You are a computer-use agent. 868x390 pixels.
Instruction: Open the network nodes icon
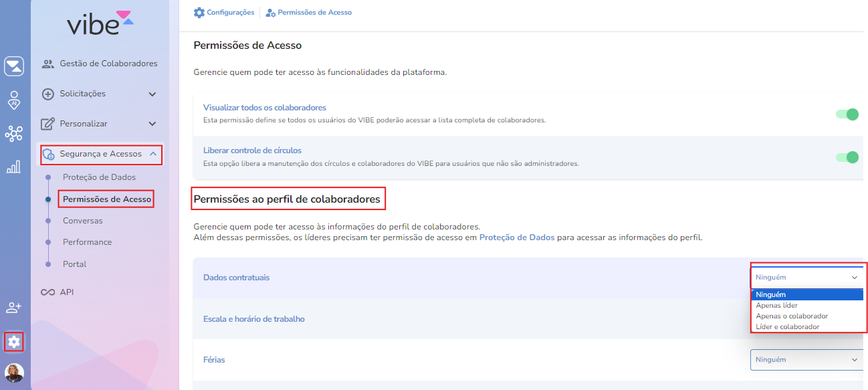click(14, 134)
